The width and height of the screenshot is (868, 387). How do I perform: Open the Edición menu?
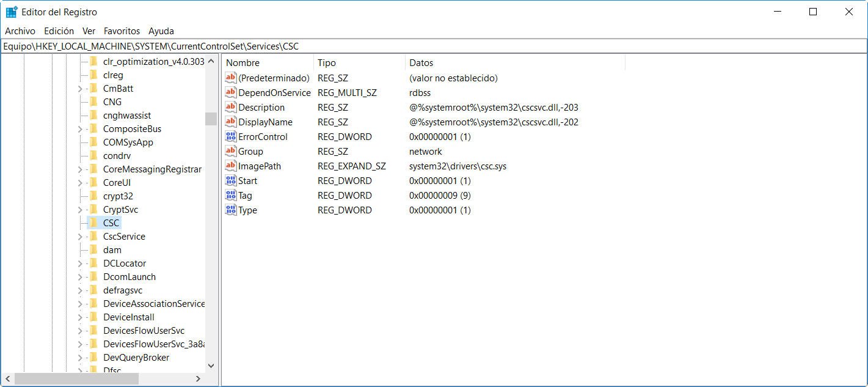pos(59,31)
